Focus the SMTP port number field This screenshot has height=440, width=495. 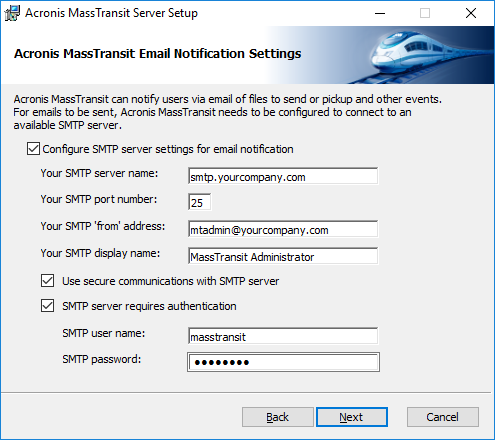click(199, 202)
